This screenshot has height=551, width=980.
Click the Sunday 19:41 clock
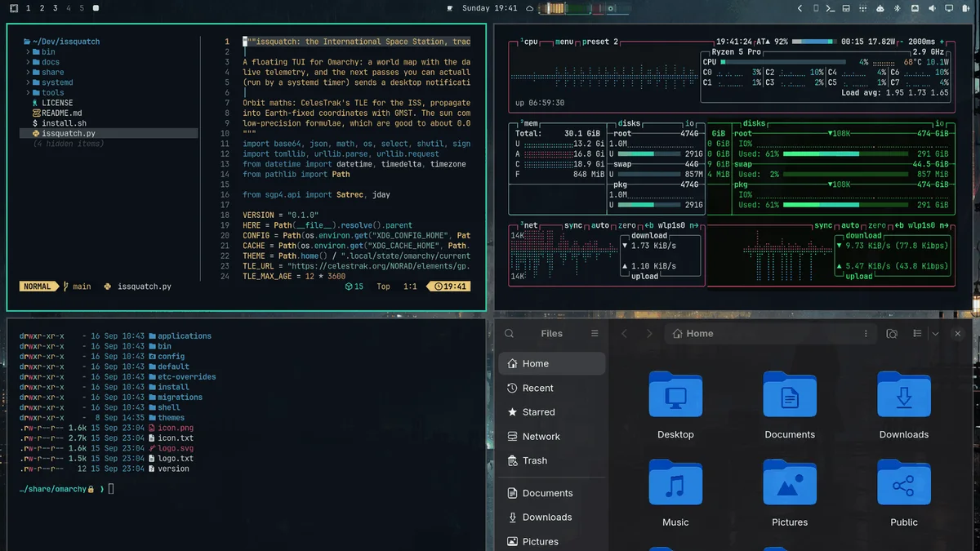[x=490, y=8]
